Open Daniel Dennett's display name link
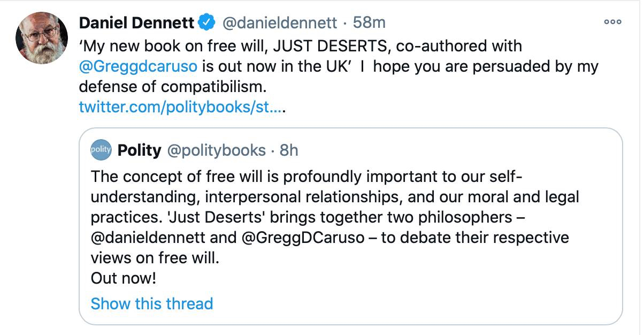 click(136, 22)
